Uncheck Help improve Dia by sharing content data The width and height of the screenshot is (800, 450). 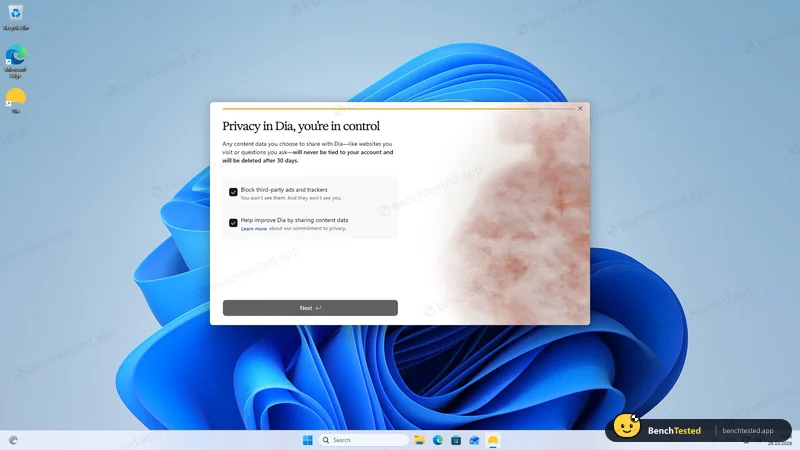pyautogui.click(x=233, y=223)
